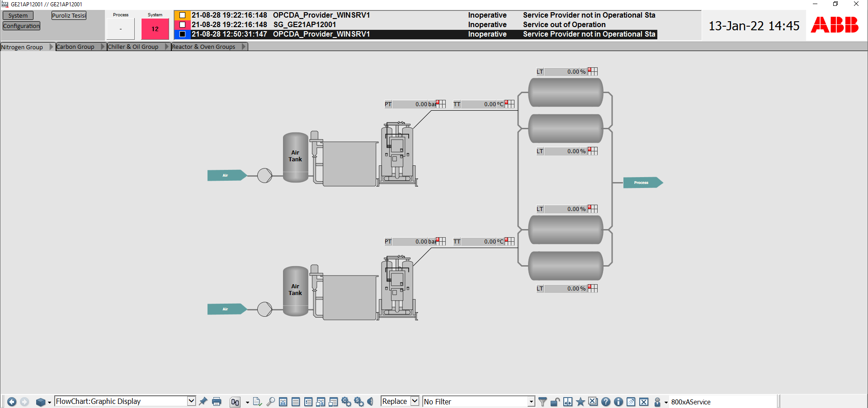Image resolution: width=868 pixels, height=408 pixels.
Task: Toggle checkbox of the highlighted 12:50:31 alarm
Action: coord(183,34)
